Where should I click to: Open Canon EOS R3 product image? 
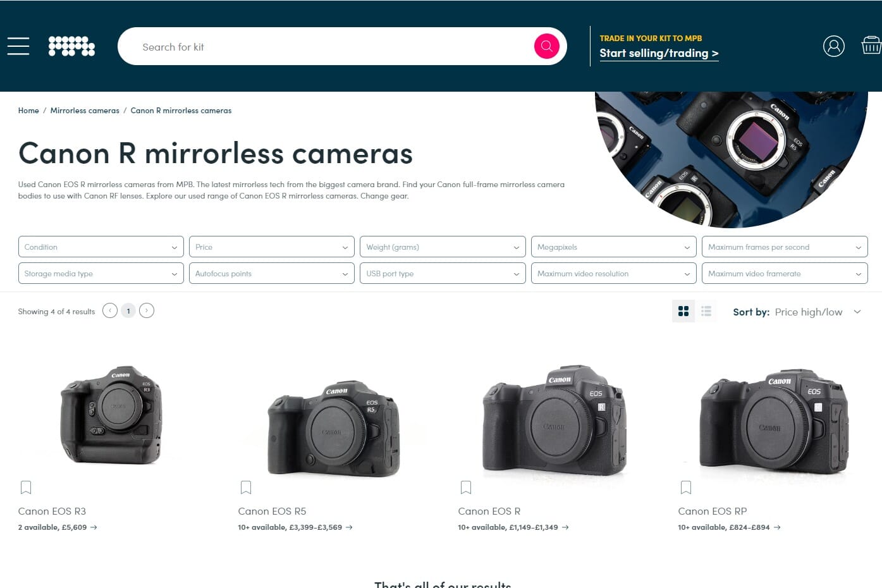coord(111,414)
